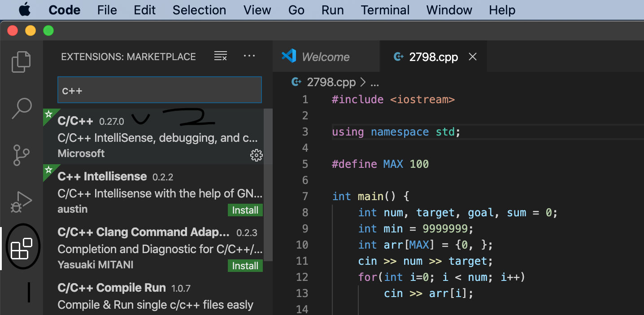644x315 pixels.
Task: Select the C/C++ Compile Run extension title
Action: click(x=112, y=288)
